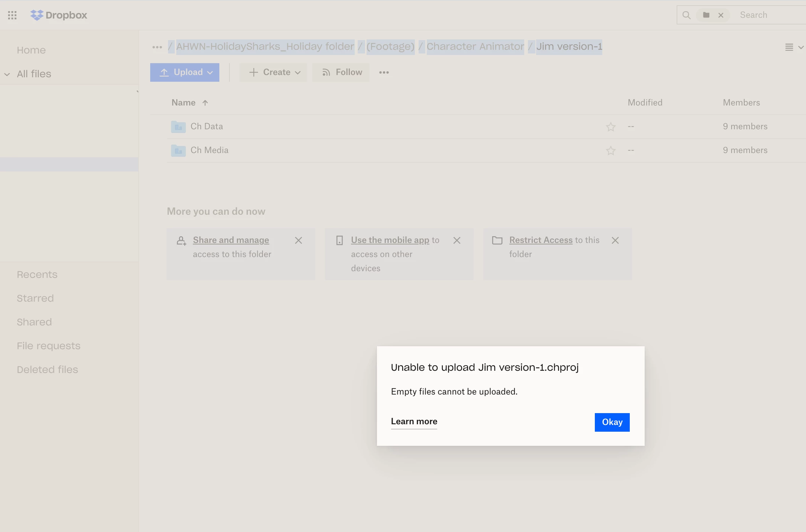Follow the Learn more link

(x=414, y=422)
